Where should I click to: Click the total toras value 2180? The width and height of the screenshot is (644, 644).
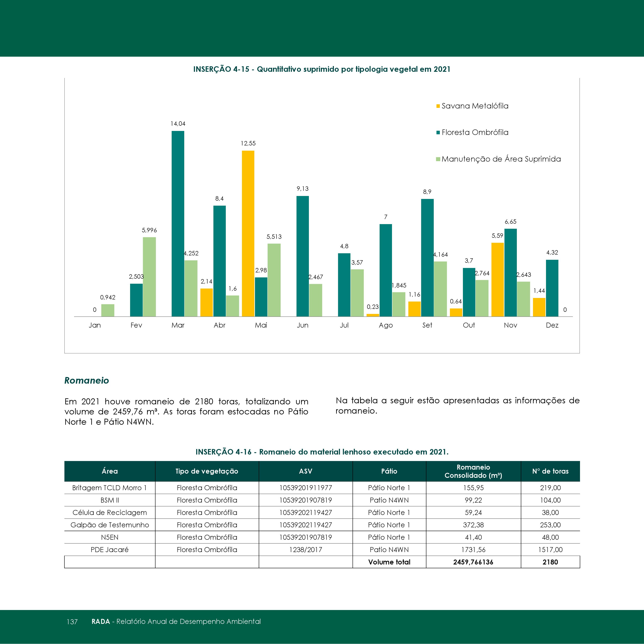coord(550,562)
